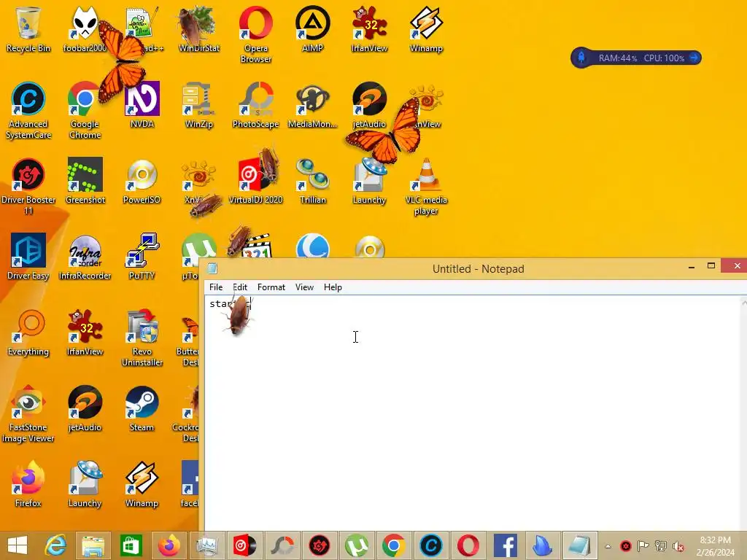Maximize the Notepad window

pyautogui.click(x=711, y=266)
